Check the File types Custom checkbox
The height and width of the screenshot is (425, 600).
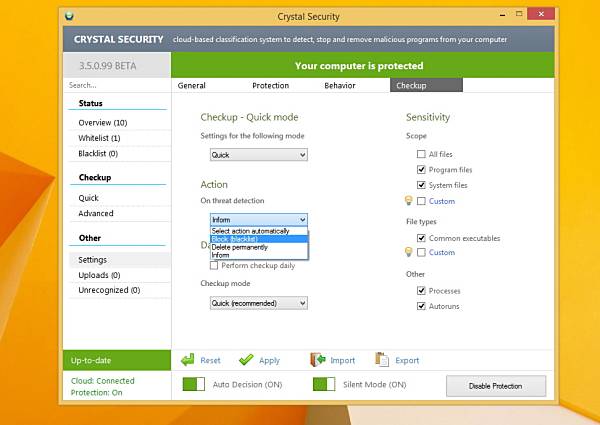pyautogui.click(x=421, y=252)
